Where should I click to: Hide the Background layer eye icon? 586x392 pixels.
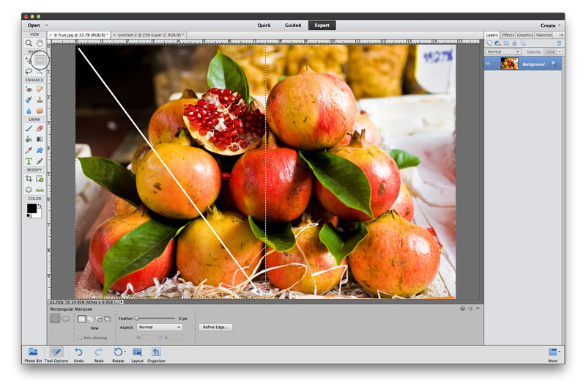[488, 64]
